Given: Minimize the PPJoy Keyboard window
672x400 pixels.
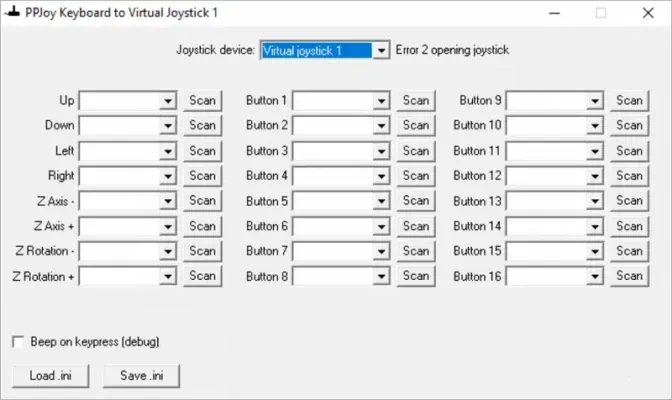Looking at the screenshot, I should click(x=556, y=13).
